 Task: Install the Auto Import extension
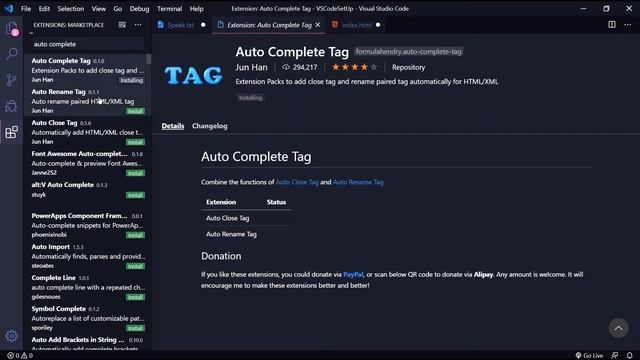(x=135, y=266)
